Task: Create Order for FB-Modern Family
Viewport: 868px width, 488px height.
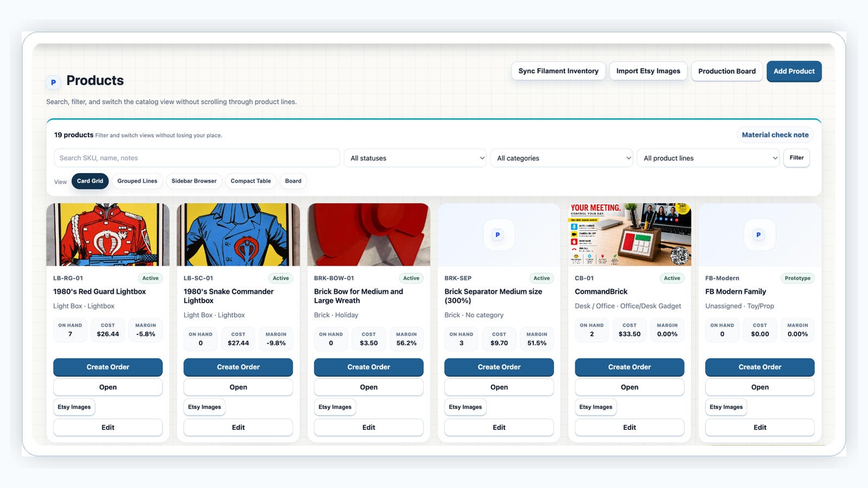Action: tap(760, 367)
